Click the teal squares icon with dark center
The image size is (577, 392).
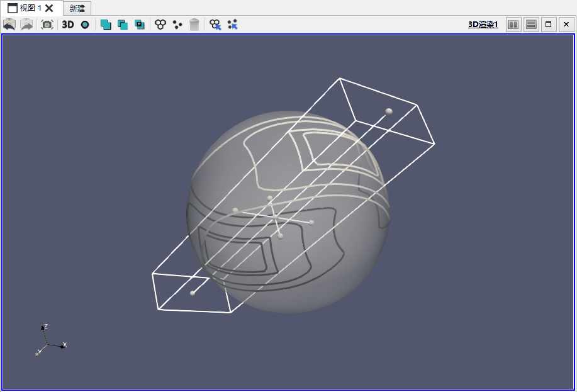(x=140, y=25)
